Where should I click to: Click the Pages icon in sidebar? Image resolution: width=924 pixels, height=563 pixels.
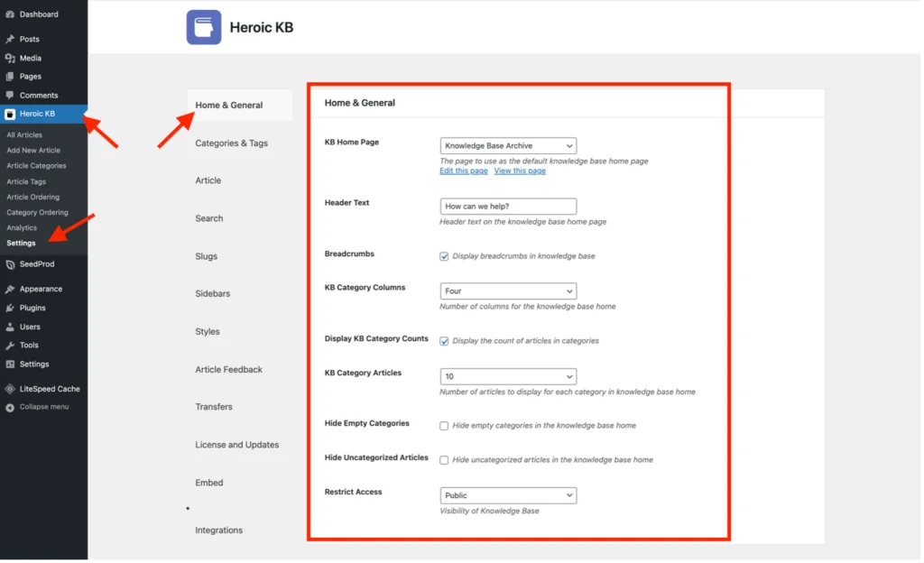(x=10, y=77)
